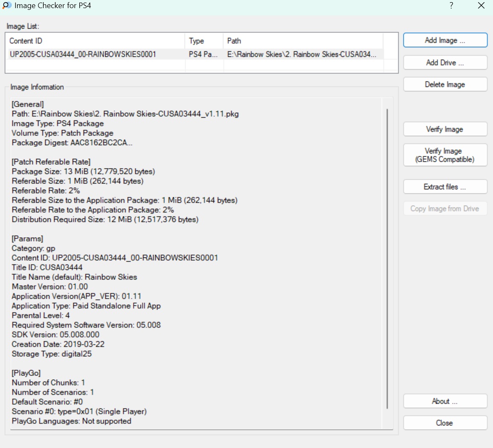Open the Add Drive dialog

(x=445, y=63)
